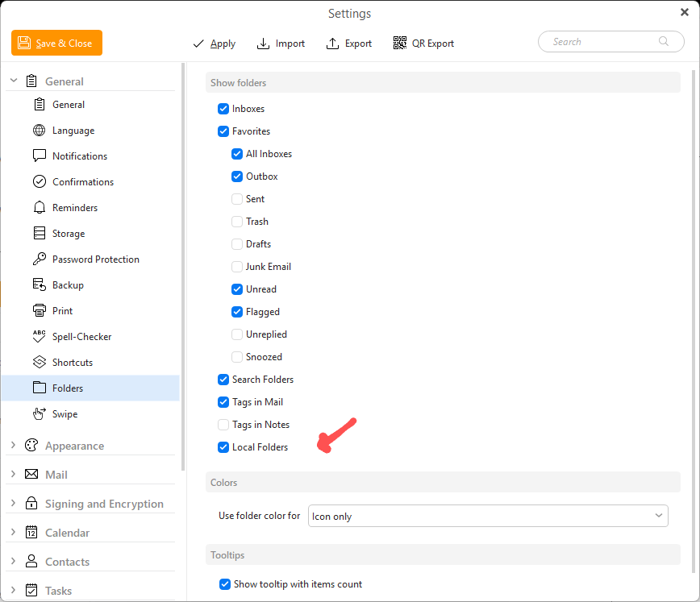Image resolution: width=700 pixels, height=602 pixels.
Task: Click the sidebar vertical scrollbar
Action: (x=182, y=267)
